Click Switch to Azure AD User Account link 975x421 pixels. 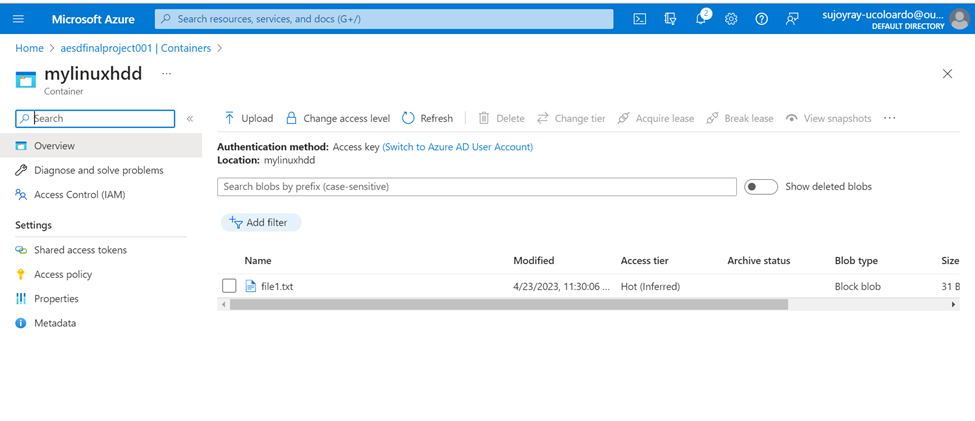pos(458,147)
